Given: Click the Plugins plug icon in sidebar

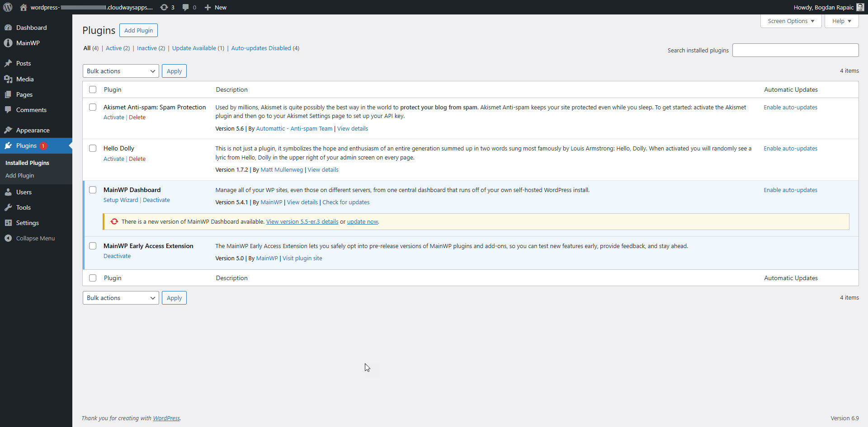Looking at the screenshot, I should click(8, 145).
